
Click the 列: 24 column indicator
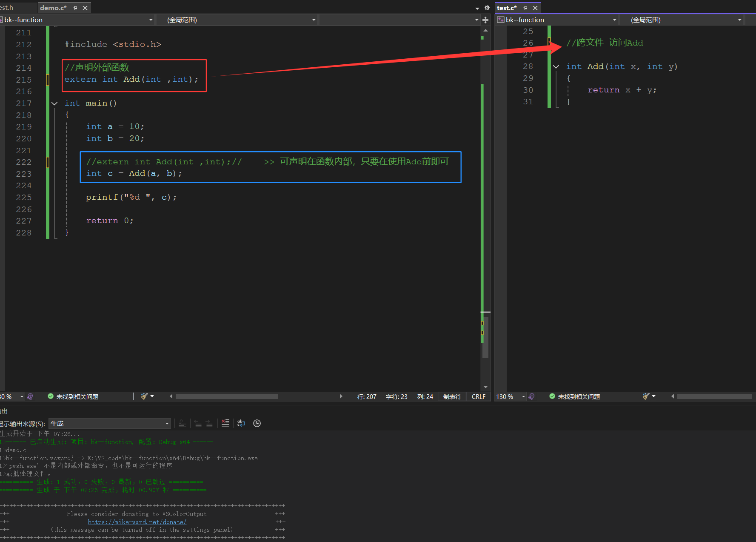click(425, 397)
